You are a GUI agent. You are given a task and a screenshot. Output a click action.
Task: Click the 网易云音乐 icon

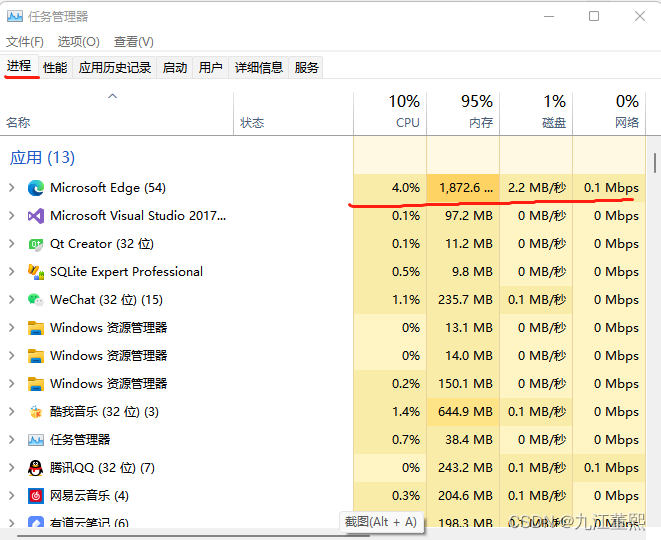(36, 496)
